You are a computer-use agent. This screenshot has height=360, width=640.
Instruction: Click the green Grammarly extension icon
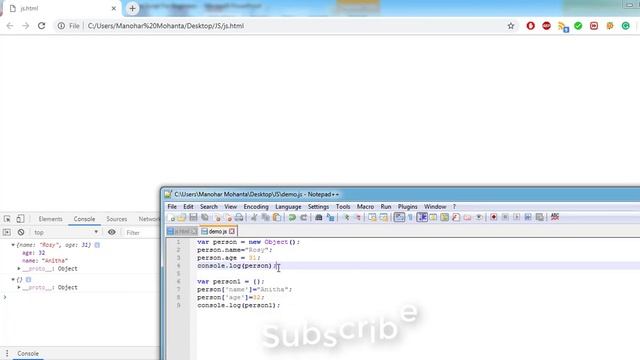[625, 26]
